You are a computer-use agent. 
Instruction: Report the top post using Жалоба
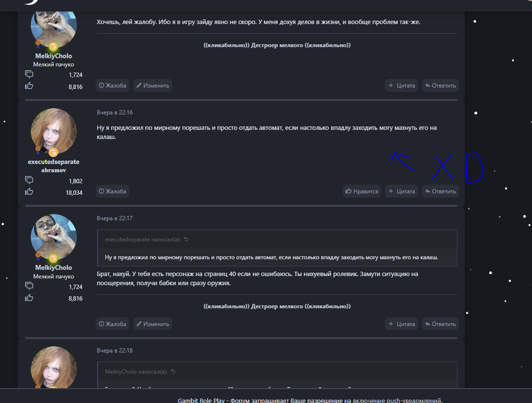click(112, 86)
